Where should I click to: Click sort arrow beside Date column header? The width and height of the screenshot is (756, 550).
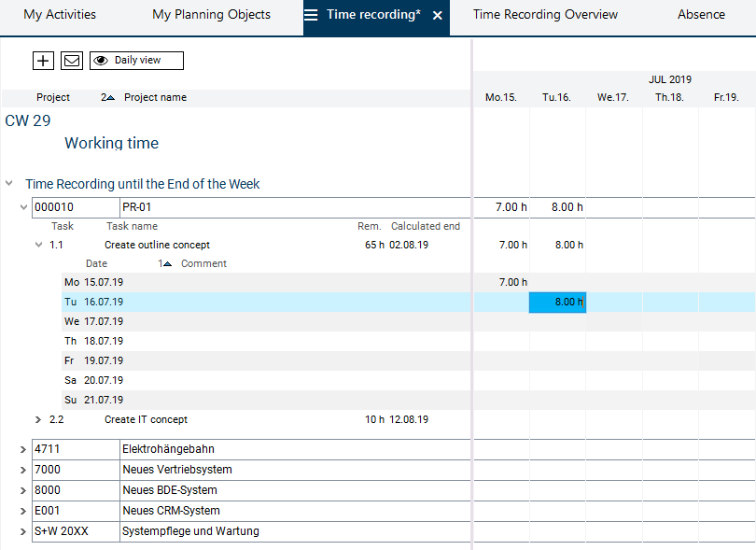coord(166,264)
